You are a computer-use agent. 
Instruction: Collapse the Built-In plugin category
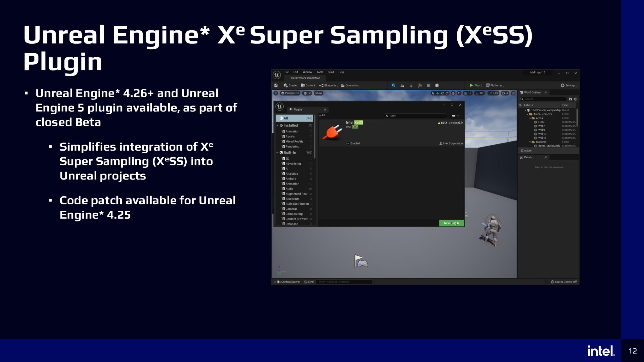[277, 153]
